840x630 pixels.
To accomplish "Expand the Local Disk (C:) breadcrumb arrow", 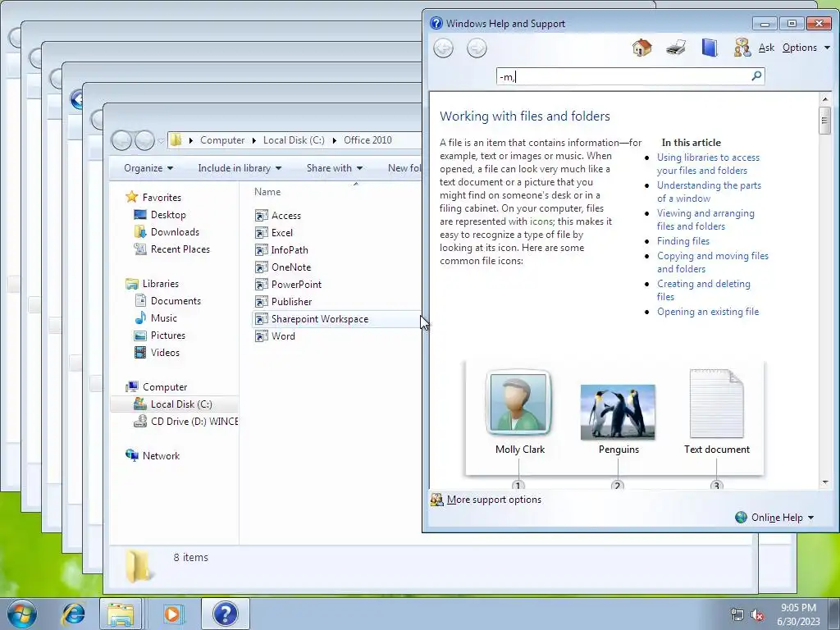I will [x=335, y=140].
